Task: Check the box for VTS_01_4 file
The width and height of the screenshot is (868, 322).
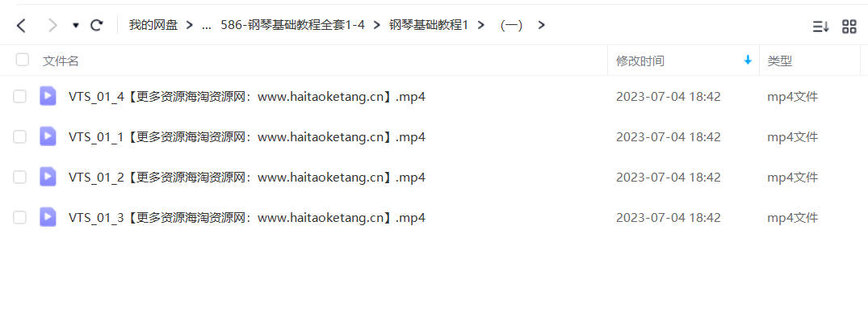Action: click(x=20, y=97)
